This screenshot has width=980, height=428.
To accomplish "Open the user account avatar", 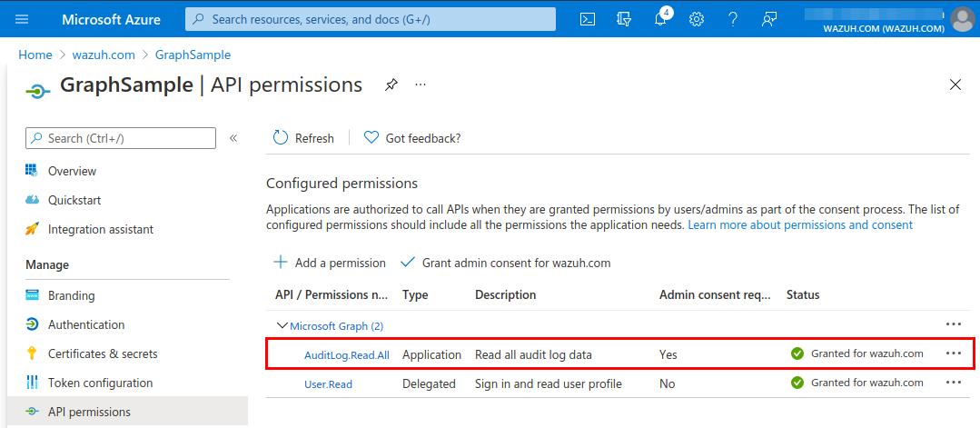I will [962, 19].
